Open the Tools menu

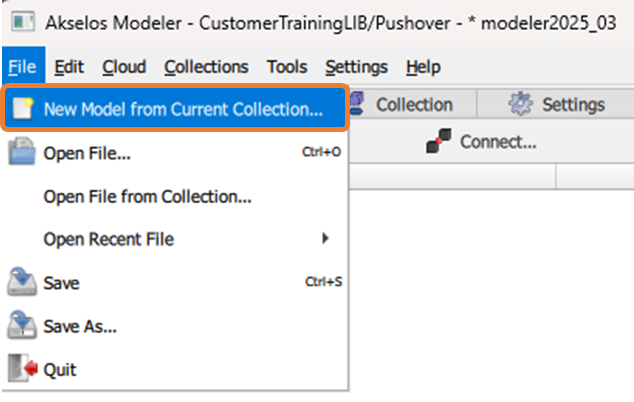[287, 67]
